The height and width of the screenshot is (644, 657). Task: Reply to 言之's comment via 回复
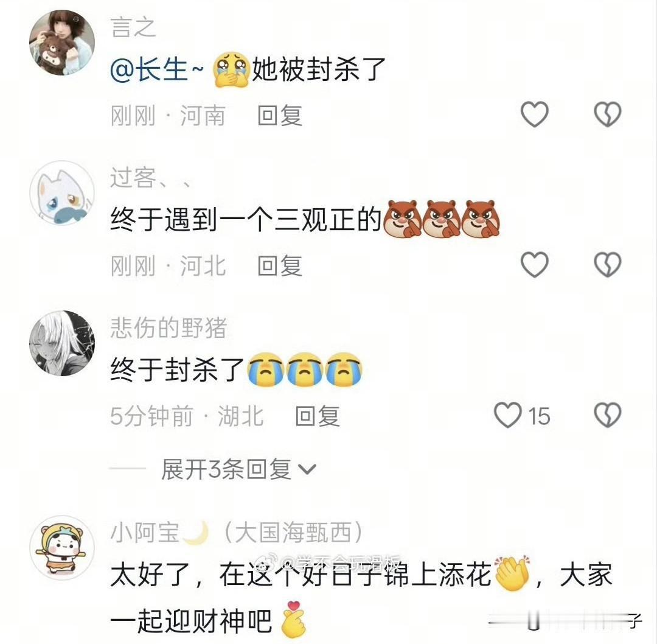[279, 116]
